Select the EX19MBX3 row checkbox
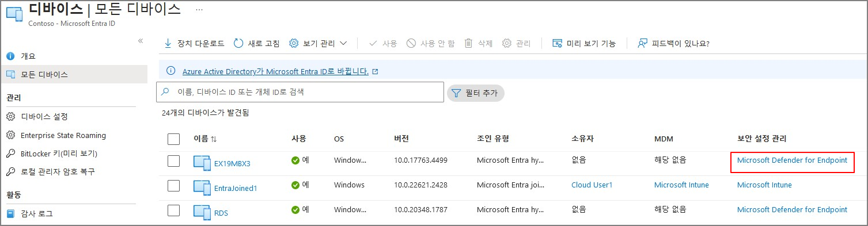 [x=173, y=162]
